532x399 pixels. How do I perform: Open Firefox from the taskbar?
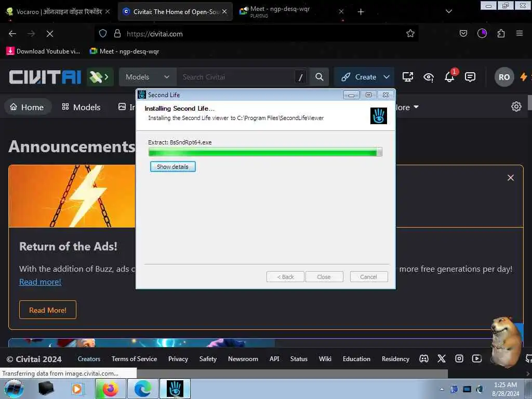point(110,389)
